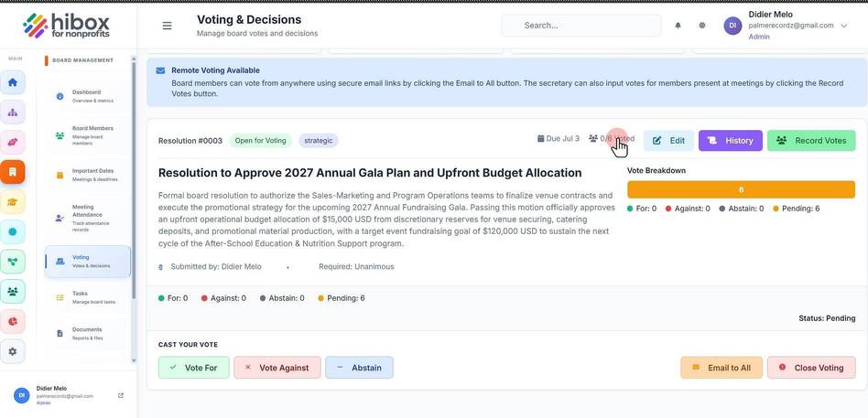Open the organization chart icon in rail
The width and height of the screenshot is (868, 418).
pyautogui.click(x=12, y=113)
